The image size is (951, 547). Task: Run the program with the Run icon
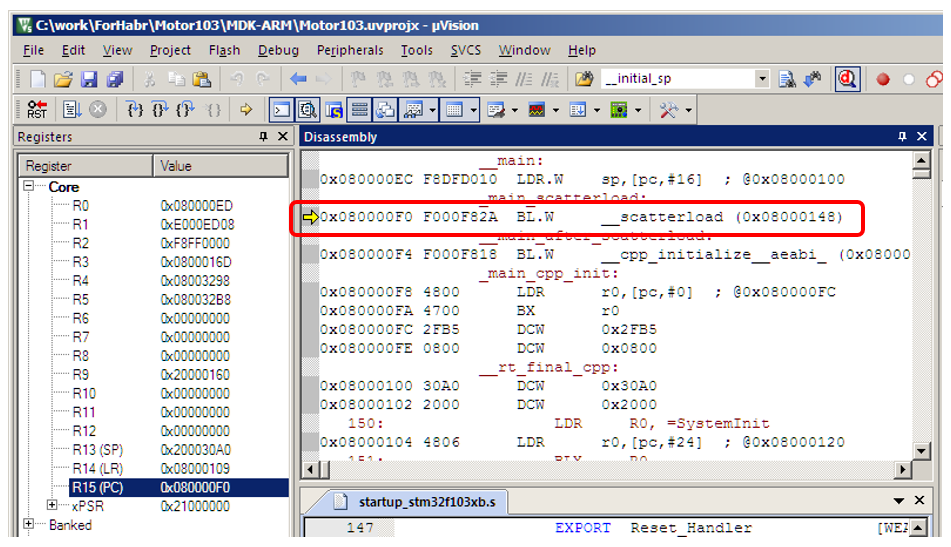point(72,110)
